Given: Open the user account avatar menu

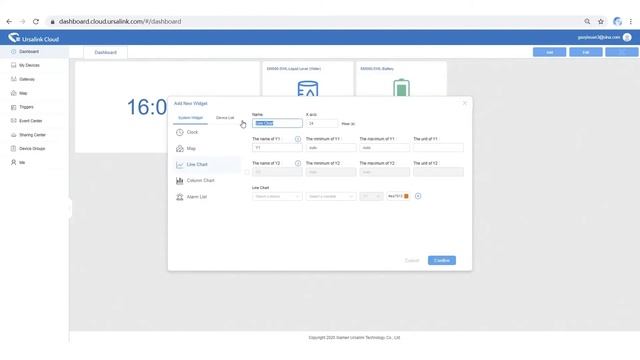Looking at the screenshot, I should tap(627, 37).
